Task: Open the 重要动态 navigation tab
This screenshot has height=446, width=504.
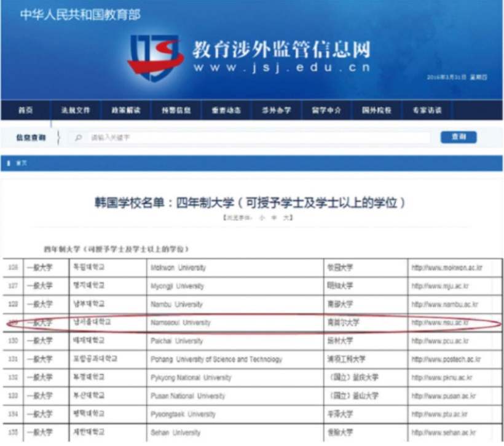Action: [x=226, y=110]
